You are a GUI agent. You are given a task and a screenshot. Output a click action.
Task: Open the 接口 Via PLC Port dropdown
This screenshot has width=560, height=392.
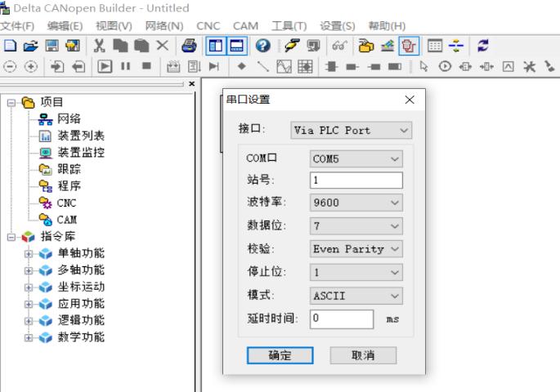coord(351,130)
